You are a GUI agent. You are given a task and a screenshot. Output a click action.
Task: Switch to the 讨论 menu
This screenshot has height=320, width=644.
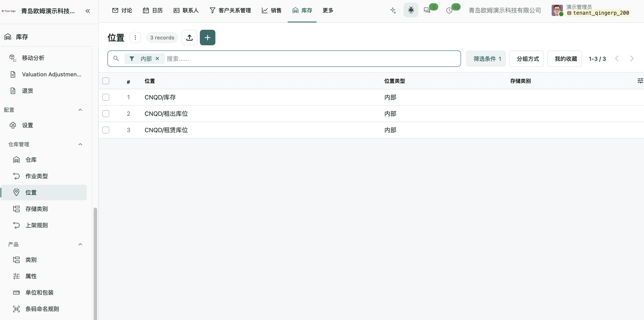pyautogui.click(x=122, y=10)
